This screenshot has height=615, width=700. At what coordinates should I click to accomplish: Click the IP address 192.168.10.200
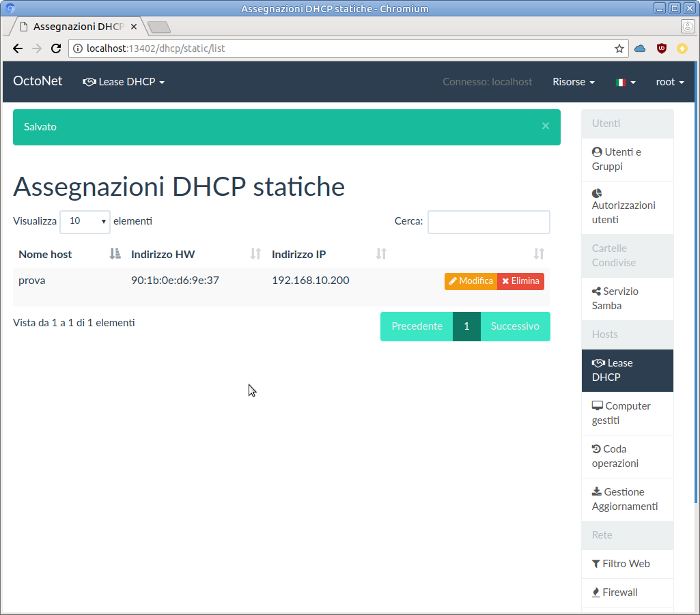tap(310, 281)
